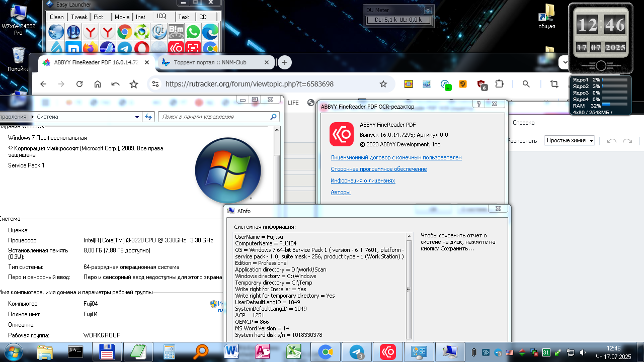Open site information toggle in address bar
This screenshot has width=644, height=362.
155,84
